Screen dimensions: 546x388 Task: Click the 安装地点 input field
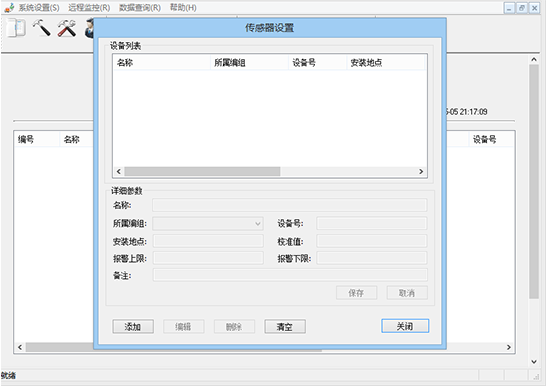pyautogui.click(x=208, y=241)
